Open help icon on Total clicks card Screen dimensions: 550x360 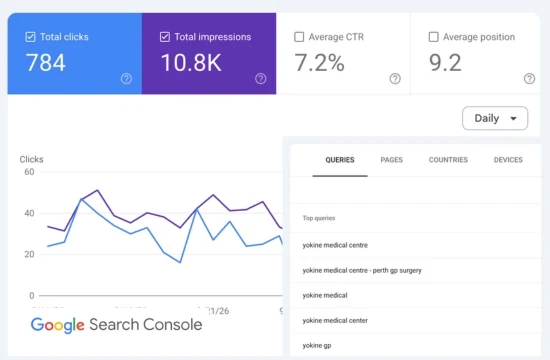click(x=126, y=79)
